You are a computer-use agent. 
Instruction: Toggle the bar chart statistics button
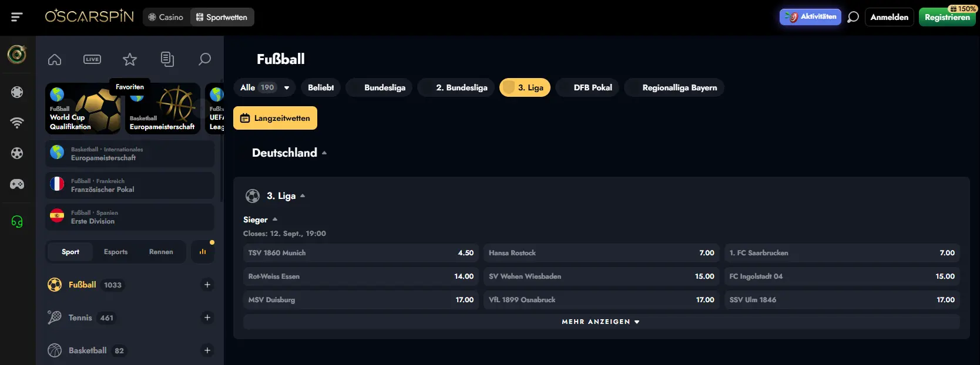pyautogui.click(x=203, y=252)
